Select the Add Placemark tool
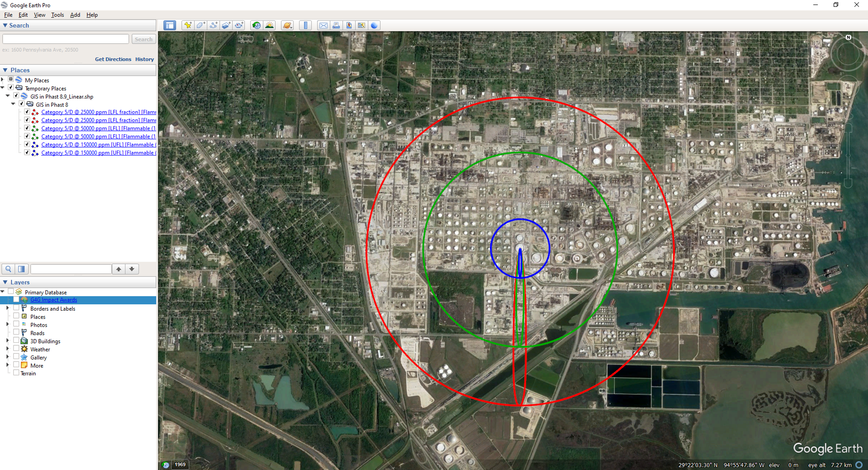868x470 pixels. pyautogui.click(x=188, y=25)
